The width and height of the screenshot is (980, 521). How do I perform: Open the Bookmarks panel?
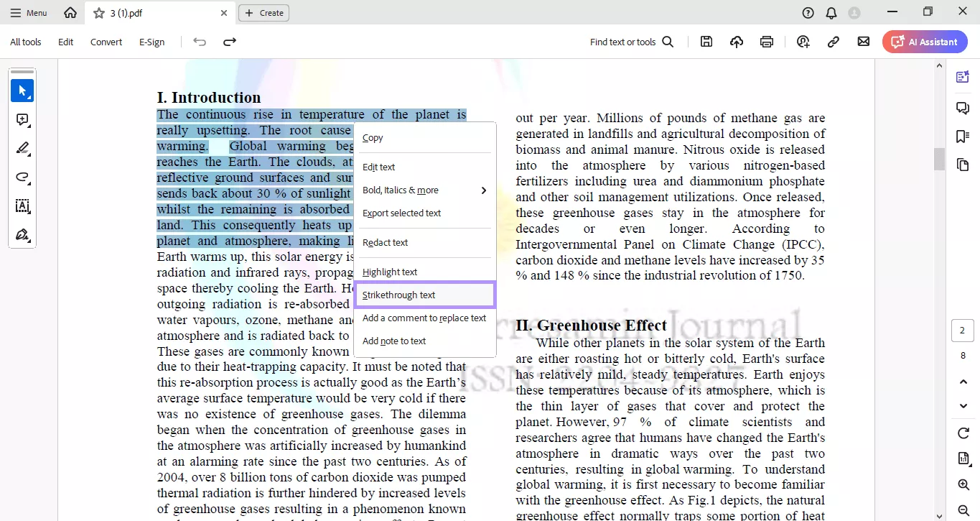pos(962,137)
